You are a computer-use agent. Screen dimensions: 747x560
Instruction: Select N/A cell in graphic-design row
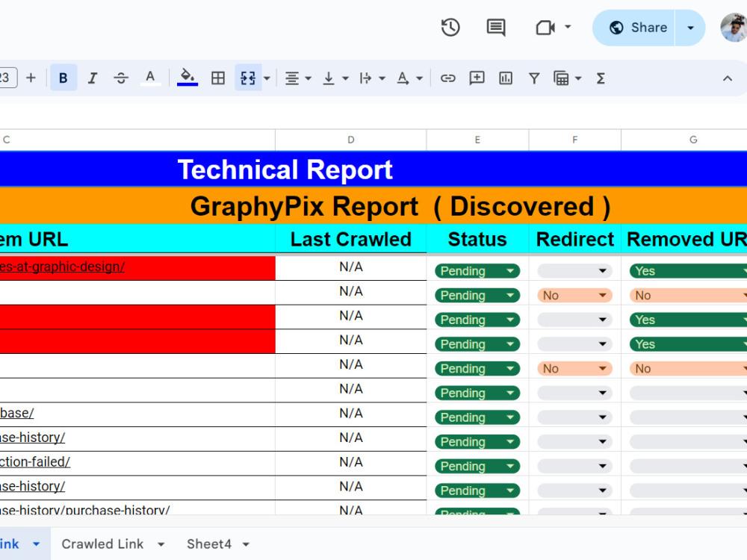point(350,267)
